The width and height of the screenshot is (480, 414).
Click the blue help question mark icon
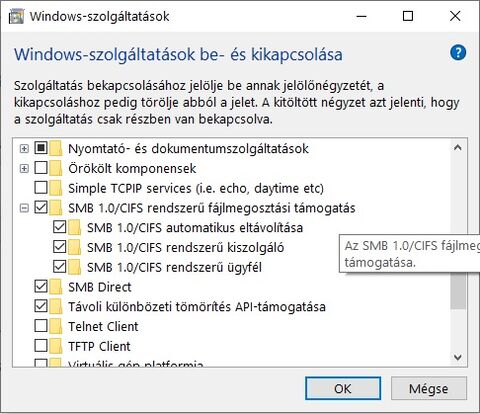(x=458, y=53)
